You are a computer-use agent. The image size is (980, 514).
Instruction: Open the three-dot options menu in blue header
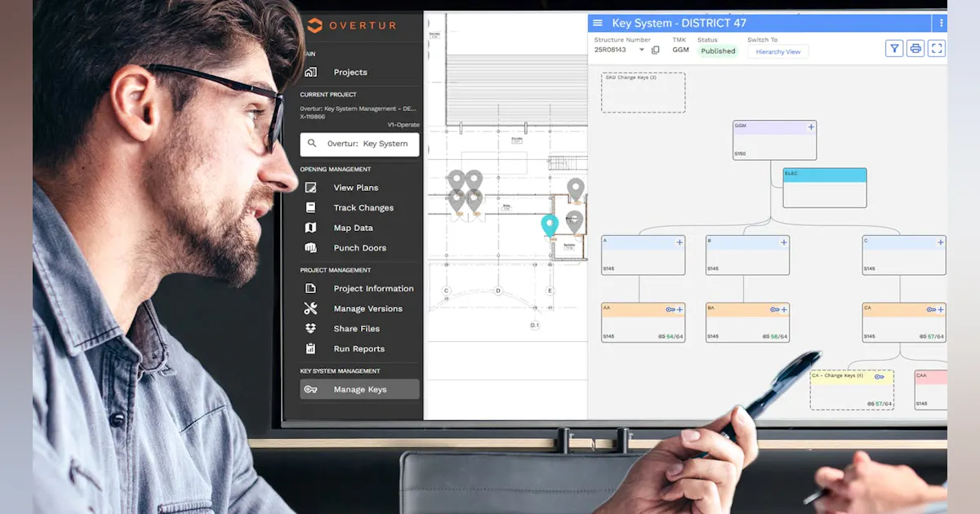coord(941,23)
